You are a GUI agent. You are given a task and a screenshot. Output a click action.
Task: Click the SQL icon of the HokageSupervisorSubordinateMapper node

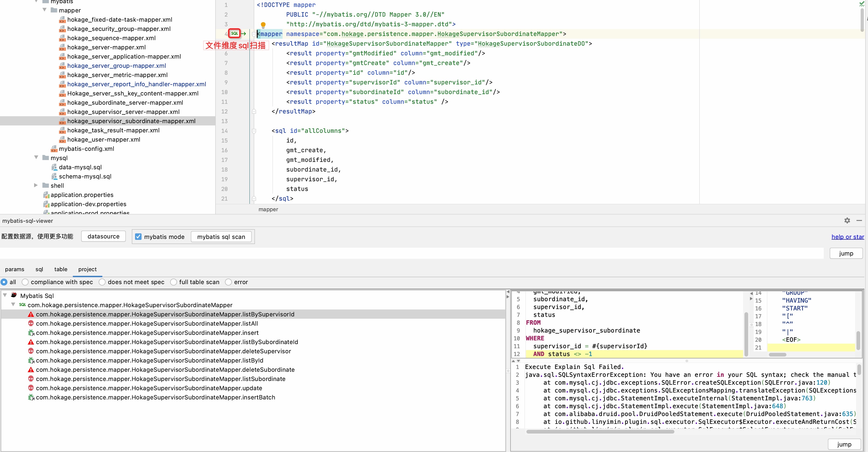click(x=22, y=305)
